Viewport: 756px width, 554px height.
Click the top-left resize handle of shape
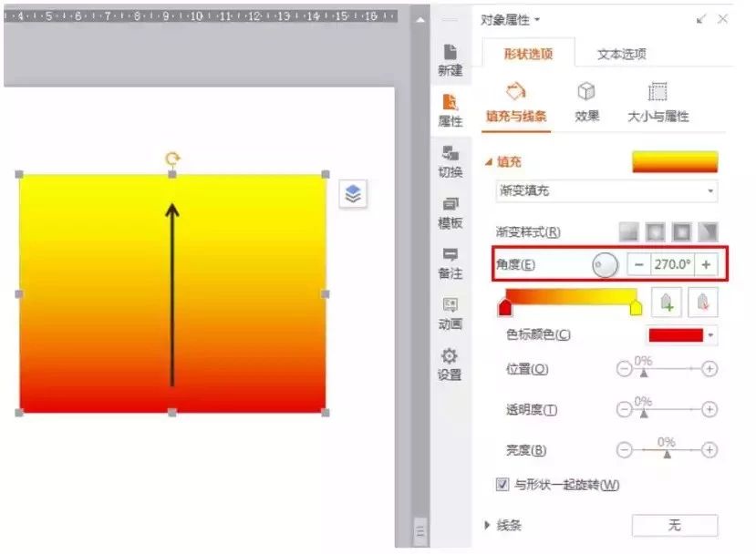tap(19, 174)
